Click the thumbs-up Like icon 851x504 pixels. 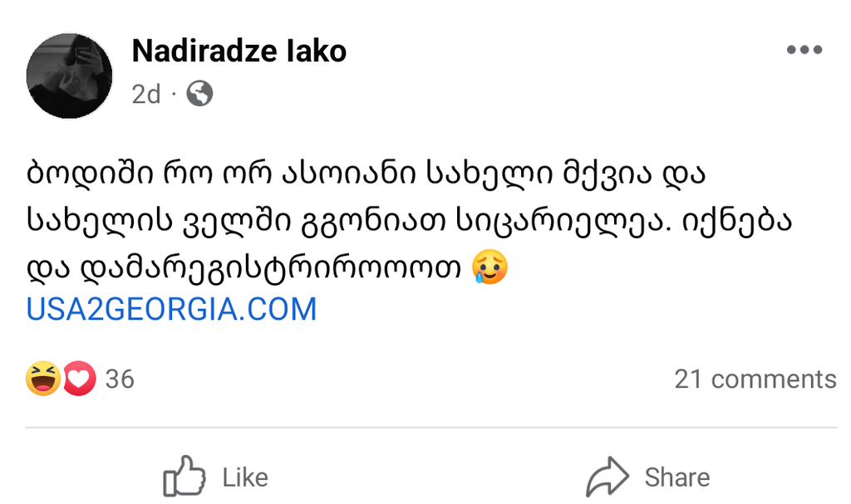tap(184, 476)
